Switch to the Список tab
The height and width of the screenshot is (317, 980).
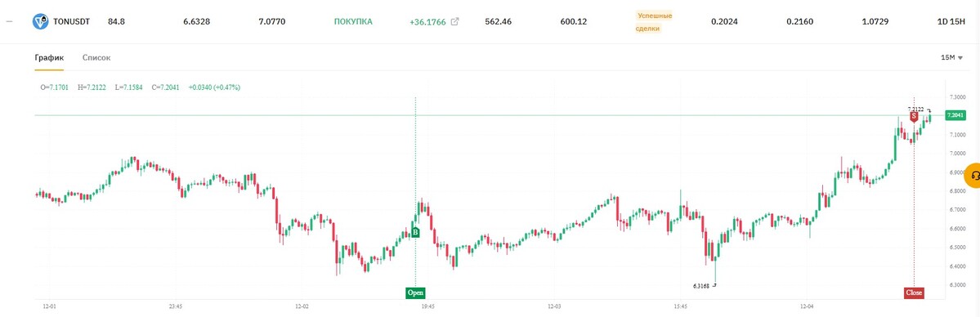point(96,57)
